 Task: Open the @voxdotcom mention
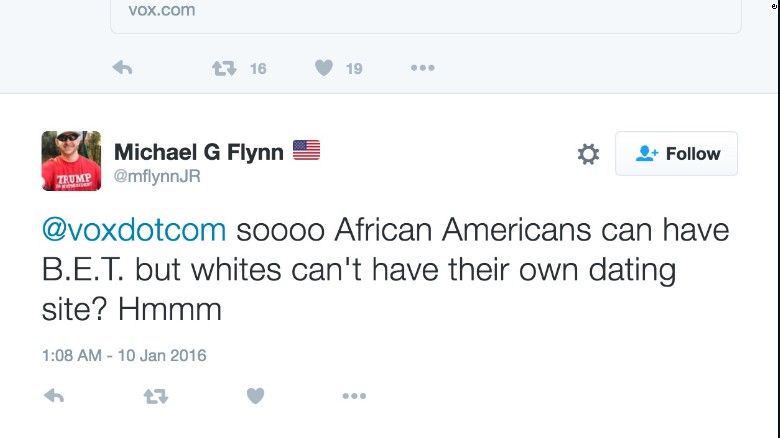pos(134,230)
